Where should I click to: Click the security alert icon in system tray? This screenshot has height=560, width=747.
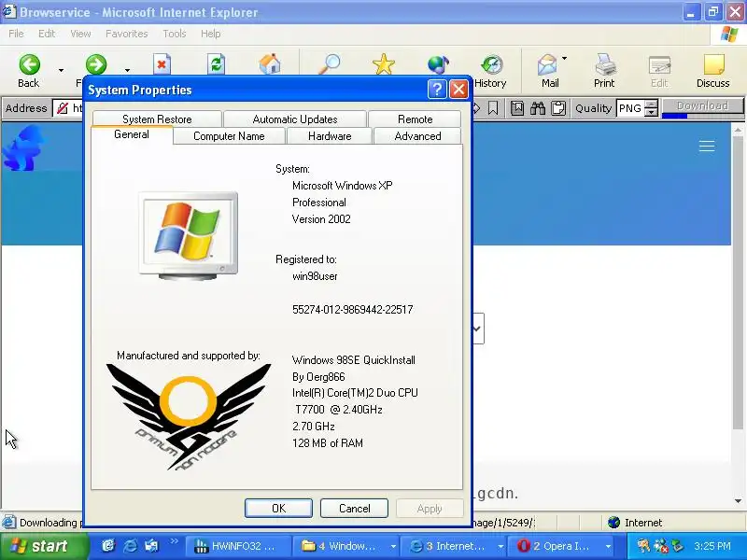click(661, 546)
